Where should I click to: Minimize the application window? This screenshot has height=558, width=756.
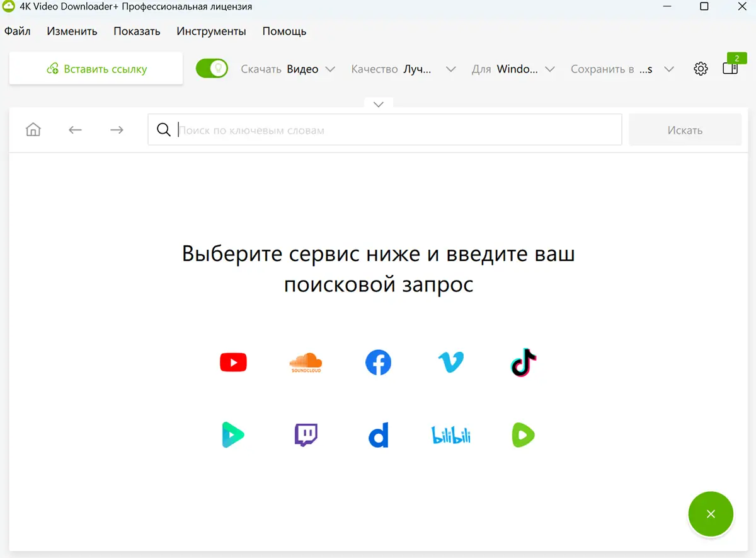click(667, 6)
